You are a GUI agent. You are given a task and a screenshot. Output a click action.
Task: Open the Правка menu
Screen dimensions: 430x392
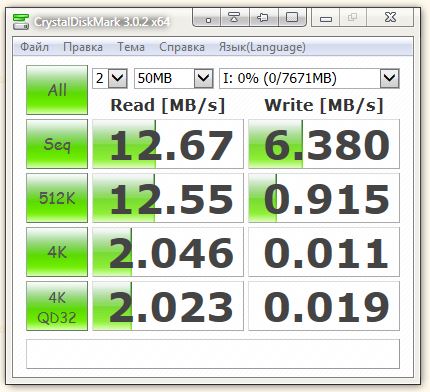(83, 47)
